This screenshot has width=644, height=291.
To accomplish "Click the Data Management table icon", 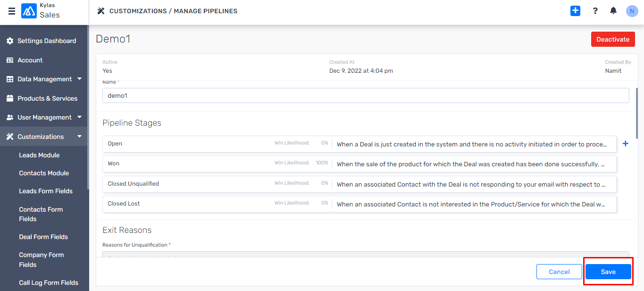I will 10,79.
